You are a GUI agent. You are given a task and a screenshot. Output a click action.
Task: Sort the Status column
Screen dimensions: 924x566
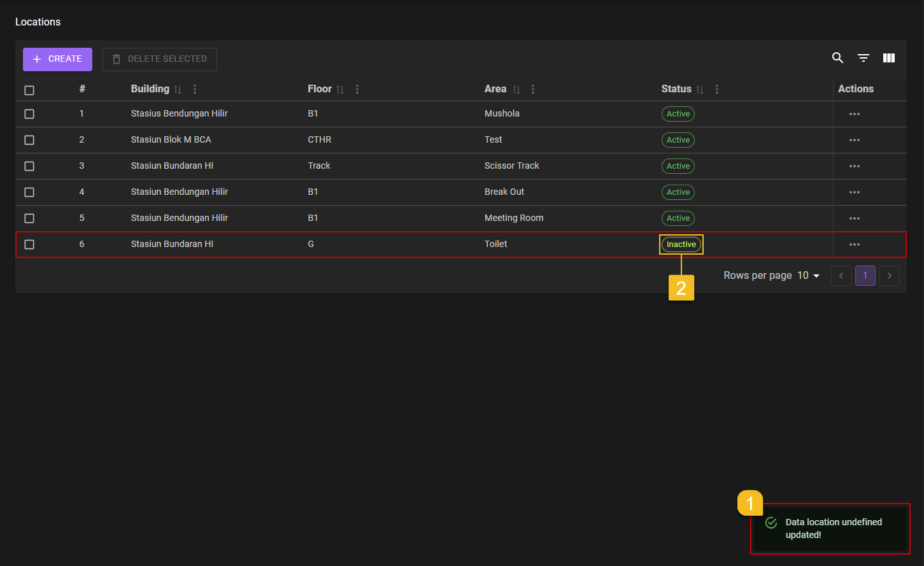pos(700,89)
